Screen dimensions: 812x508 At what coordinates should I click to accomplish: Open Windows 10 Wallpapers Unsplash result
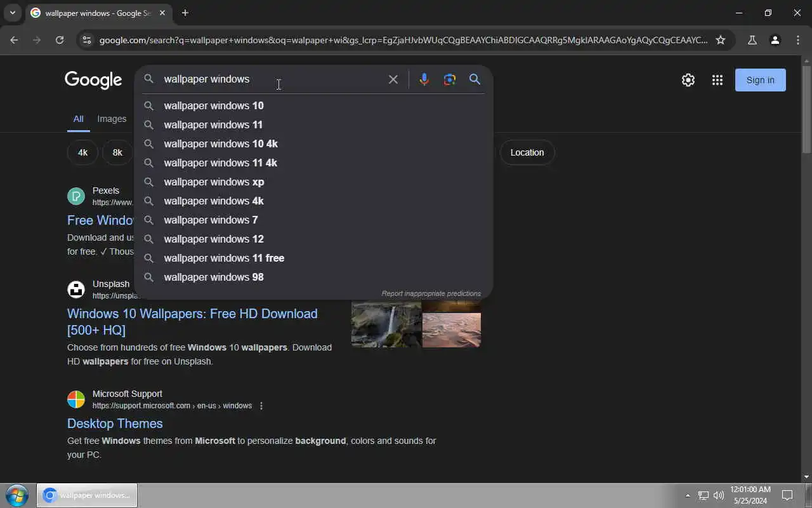coord(192,322)
